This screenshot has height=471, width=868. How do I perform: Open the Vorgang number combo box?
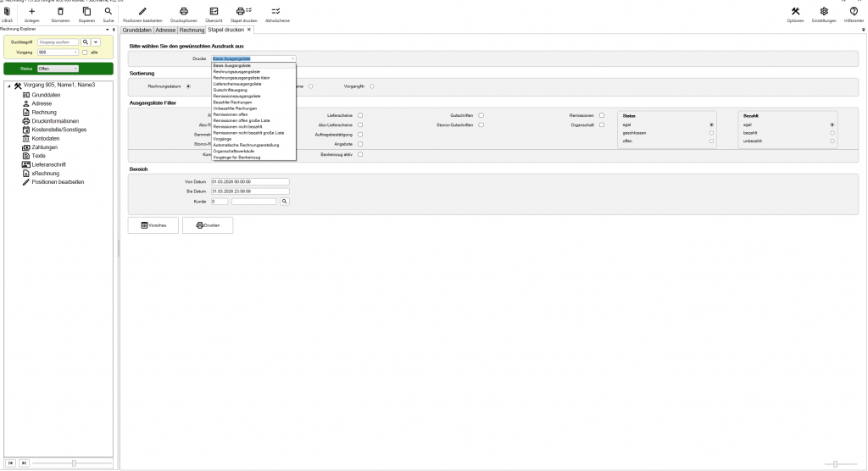(57, 53)
